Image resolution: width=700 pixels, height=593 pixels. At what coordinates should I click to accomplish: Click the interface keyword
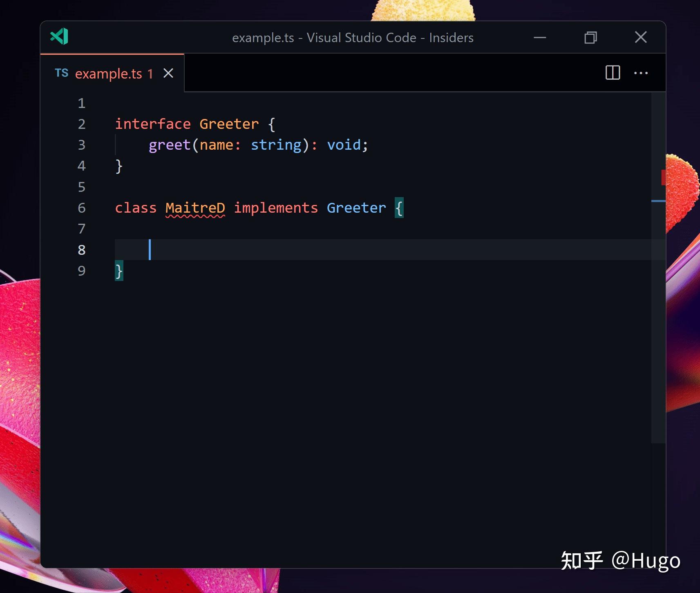pyautogui.click(x=153, y=124)
